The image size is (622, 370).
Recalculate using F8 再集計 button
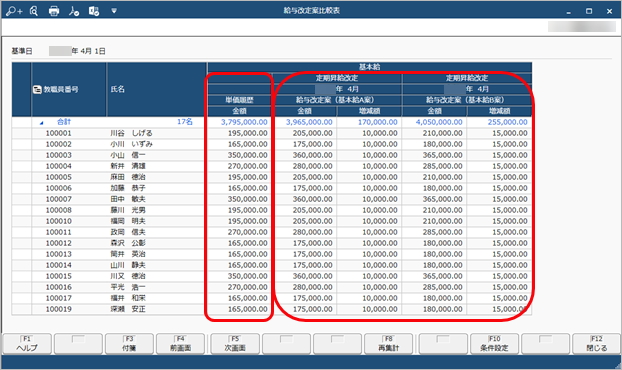coord(388,343)
